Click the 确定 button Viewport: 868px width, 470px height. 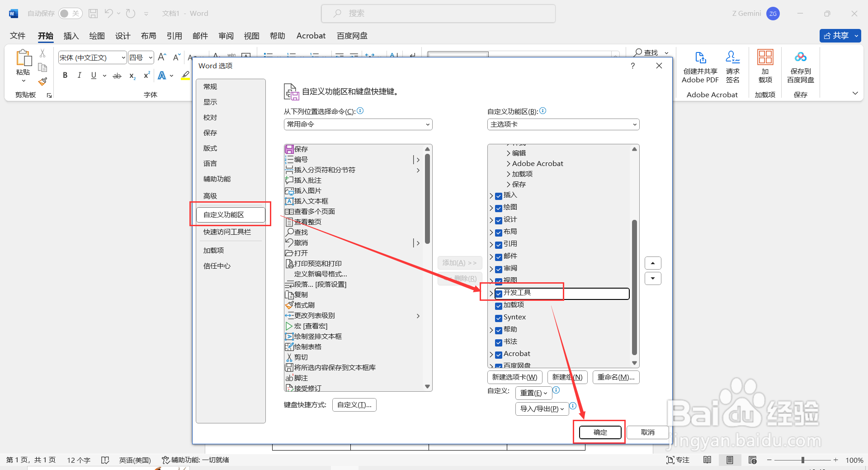point(600,432)
